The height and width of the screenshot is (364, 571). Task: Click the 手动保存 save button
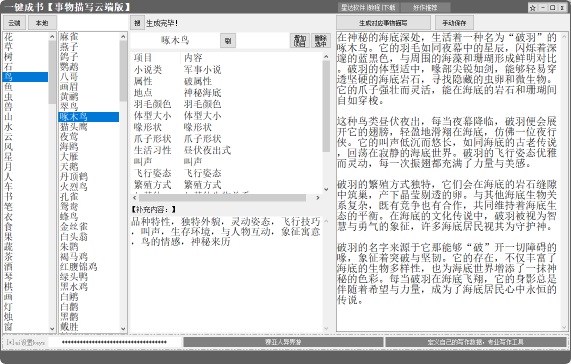click(454, 23)
